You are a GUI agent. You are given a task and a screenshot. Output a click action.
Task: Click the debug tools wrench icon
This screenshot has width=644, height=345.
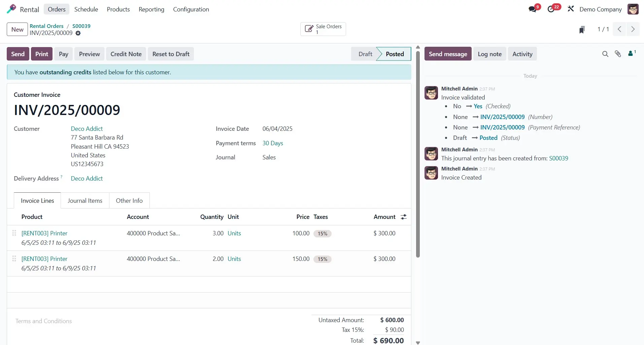point(571,9)
